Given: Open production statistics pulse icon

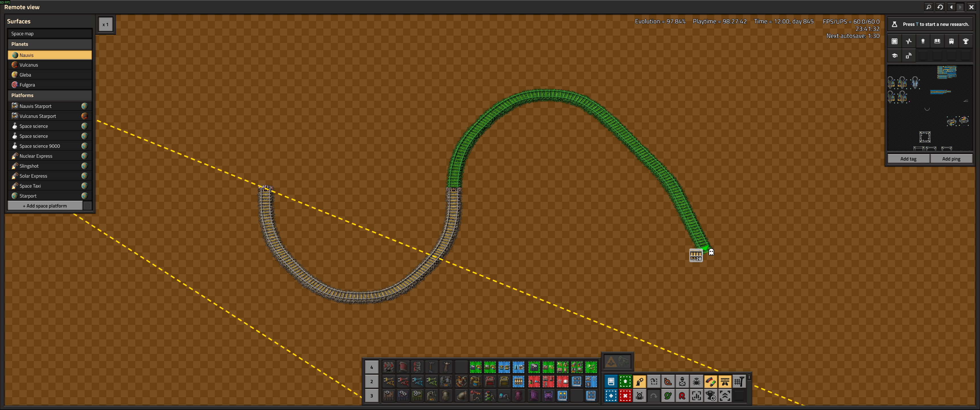Looking at the screenshot, I should pos(908,41).
